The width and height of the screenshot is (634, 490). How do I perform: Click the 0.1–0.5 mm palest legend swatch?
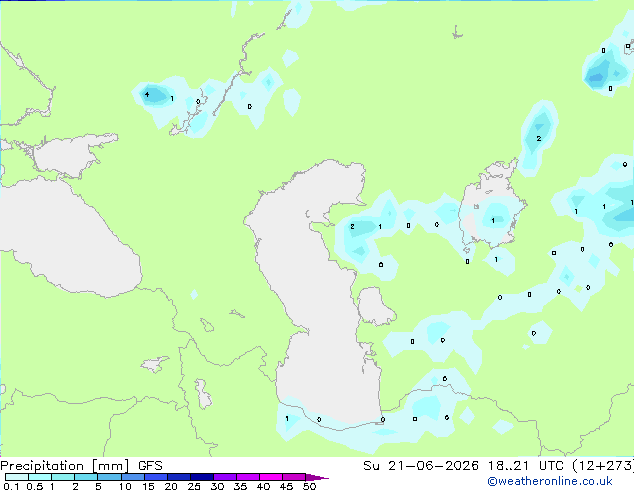tap(17, 477)
